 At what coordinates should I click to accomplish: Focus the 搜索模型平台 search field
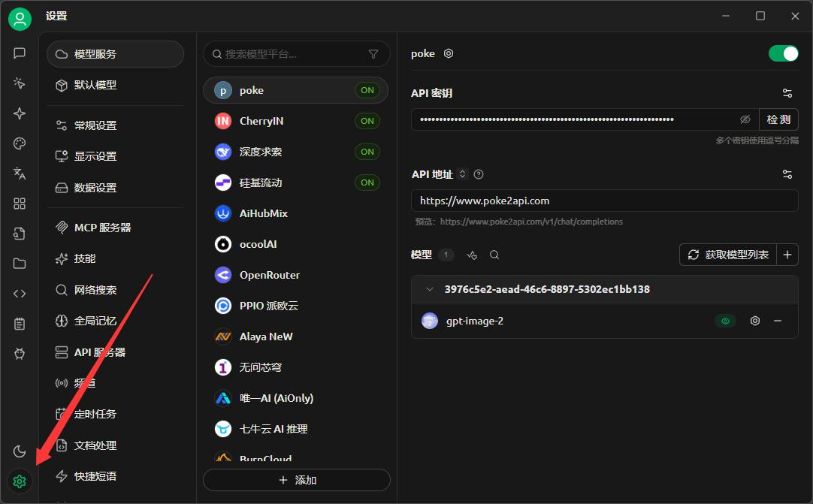tap(297, 54)
